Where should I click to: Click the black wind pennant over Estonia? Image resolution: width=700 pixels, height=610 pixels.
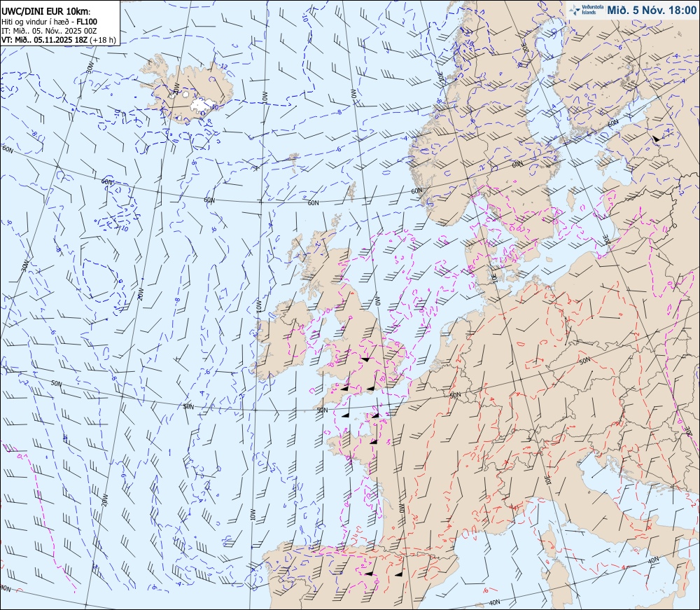tap(655, 139)
